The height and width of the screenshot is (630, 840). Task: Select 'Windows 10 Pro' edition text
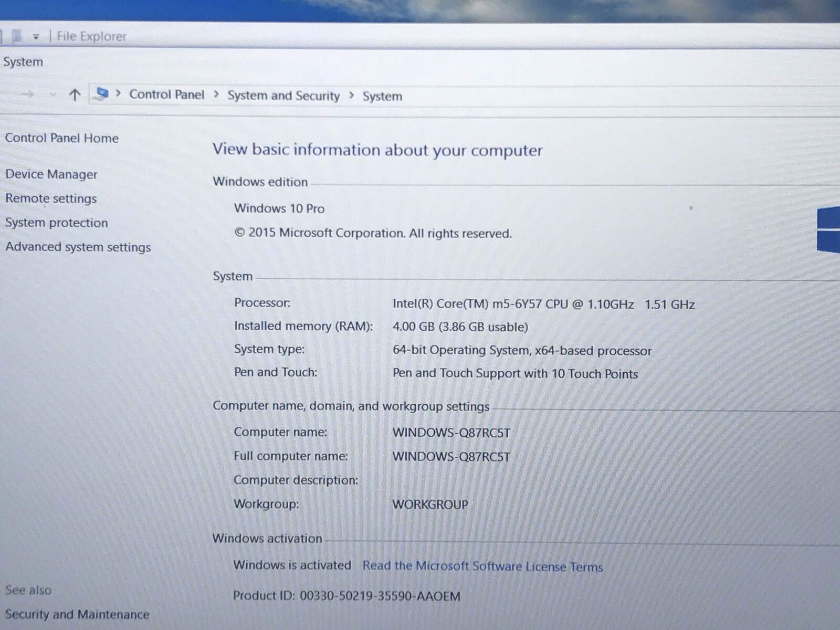[279, 208]
